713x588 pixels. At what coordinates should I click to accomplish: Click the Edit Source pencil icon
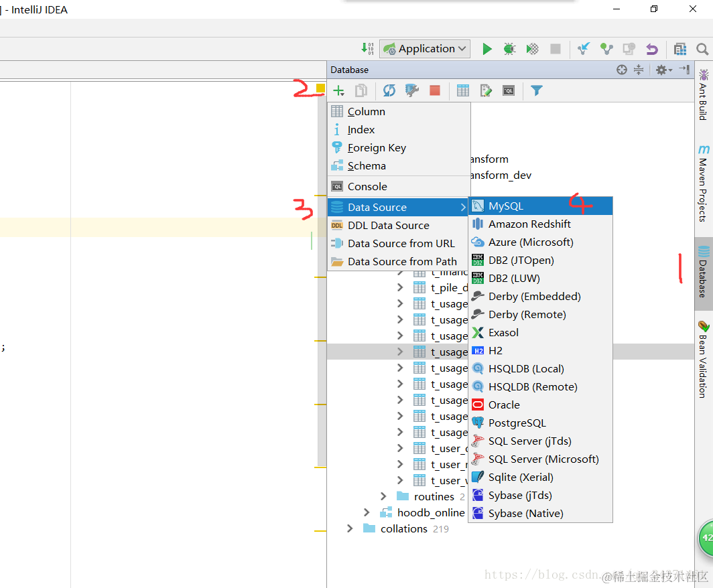[x=486, y=90]
